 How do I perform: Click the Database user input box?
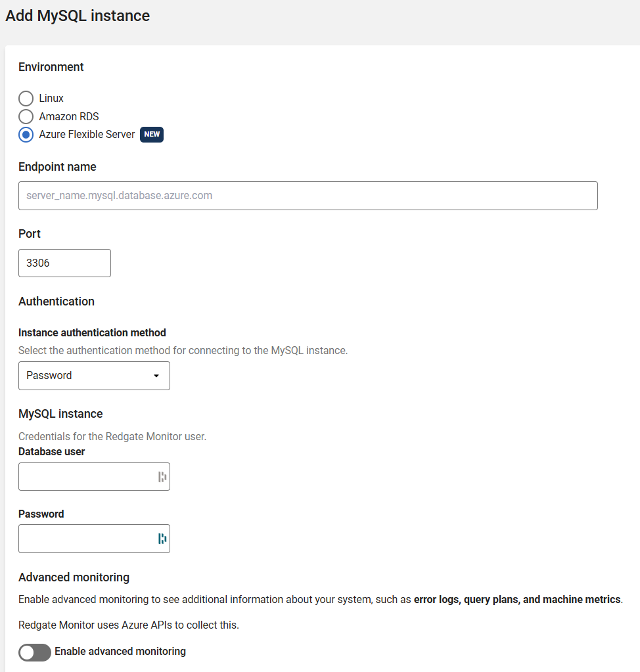tap(85, 477)
